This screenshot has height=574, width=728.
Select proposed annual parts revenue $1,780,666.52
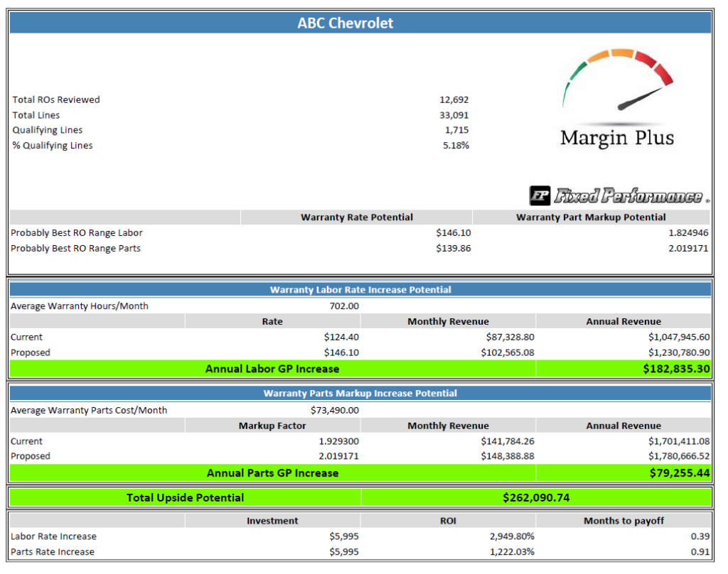click(x=679, y=456)
